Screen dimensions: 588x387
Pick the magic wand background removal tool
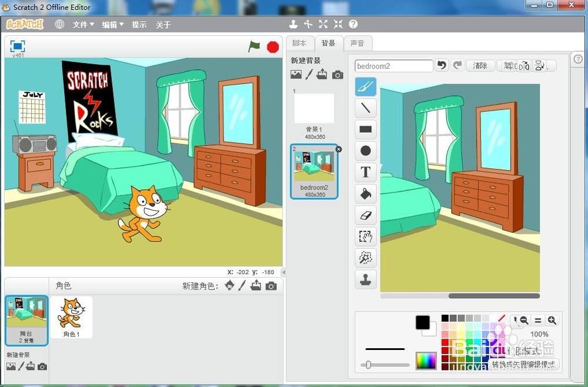coord(366,258)
